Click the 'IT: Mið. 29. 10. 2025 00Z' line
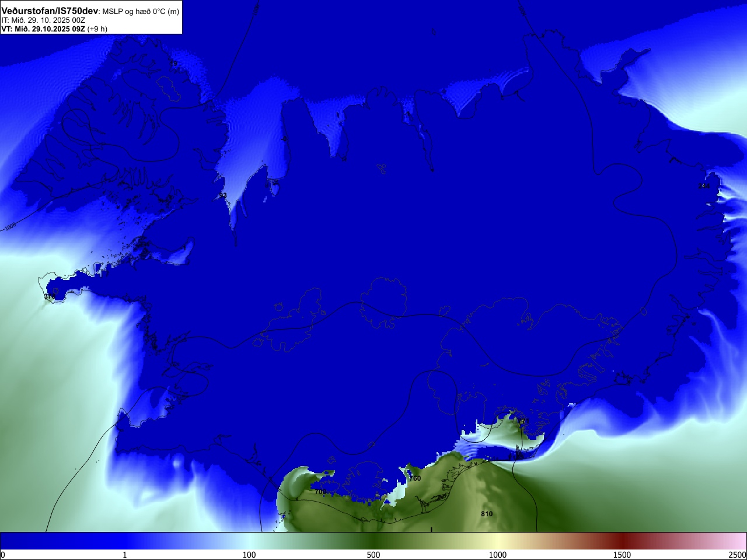This screenshot has width=747, height=560. coord(43,20)
